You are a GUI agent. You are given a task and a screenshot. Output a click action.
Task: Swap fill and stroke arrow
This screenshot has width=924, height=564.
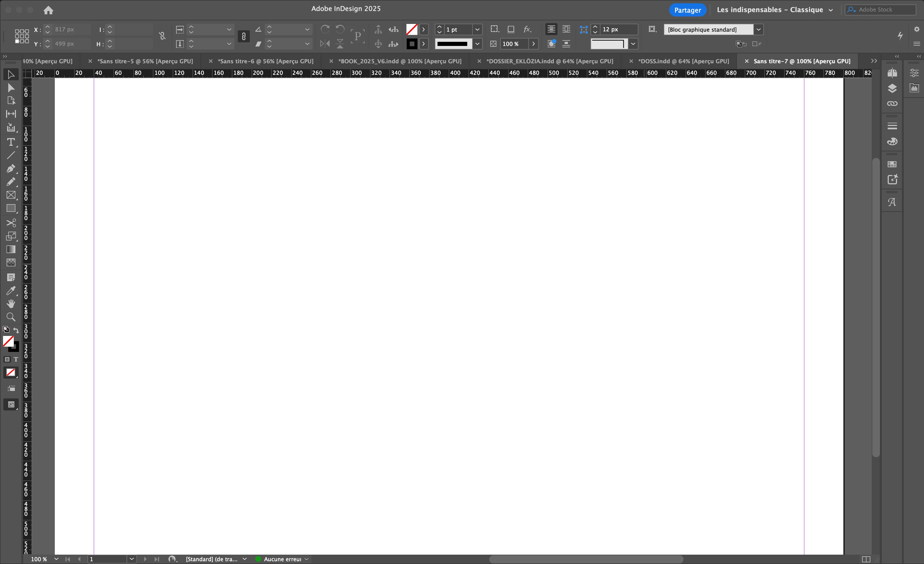16,330
